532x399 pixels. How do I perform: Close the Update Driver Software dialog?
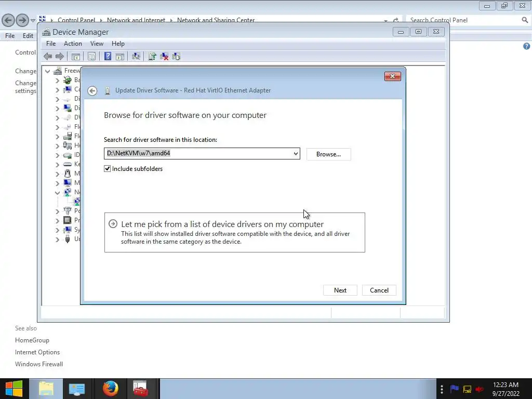click(x=393, y=76)
